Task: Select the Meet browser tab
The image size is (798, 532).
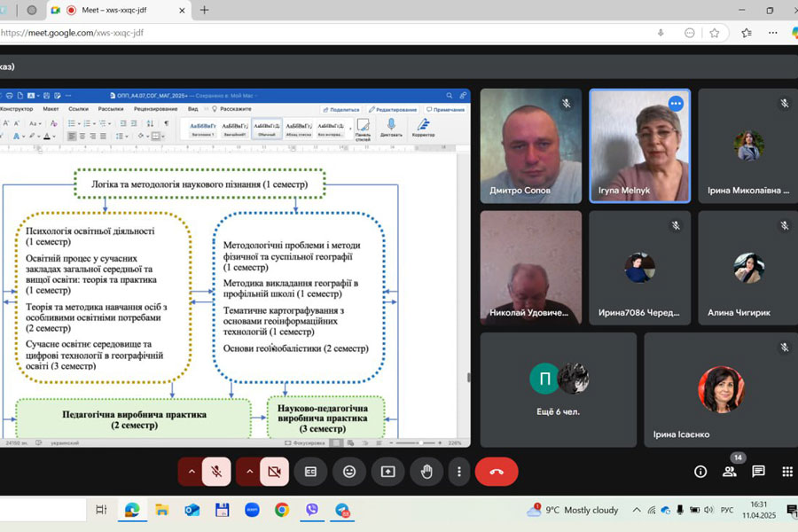Action: [115, 10]
